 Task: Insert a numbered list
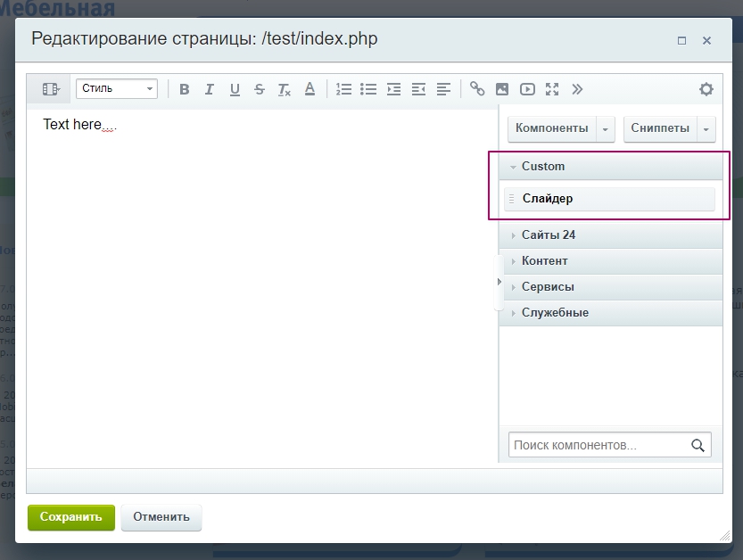click(343, 89)
